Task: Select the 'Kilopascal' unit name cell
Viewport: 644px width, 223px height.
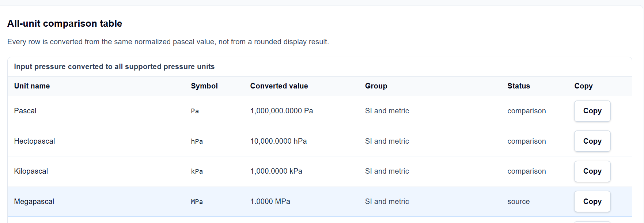Action: coord(31,171)
